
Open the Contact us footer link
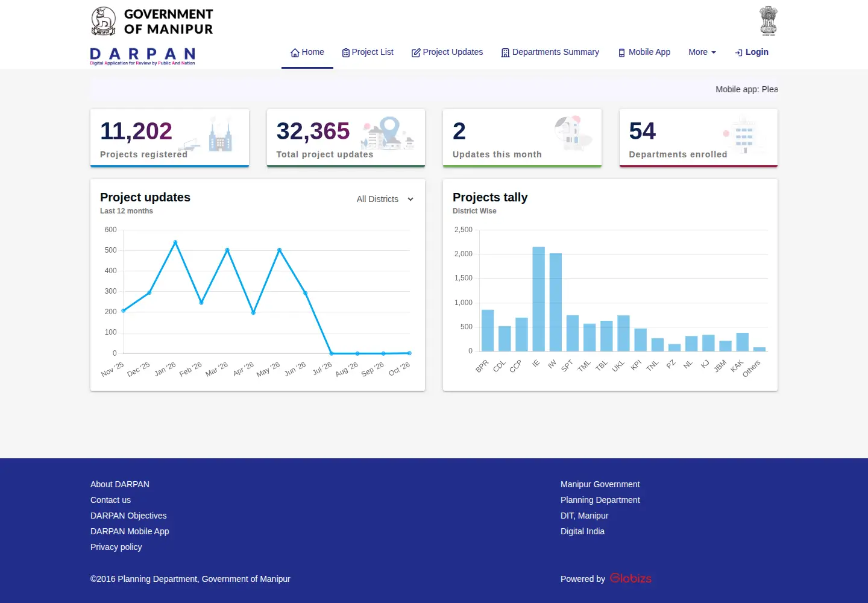pos(110,500)
